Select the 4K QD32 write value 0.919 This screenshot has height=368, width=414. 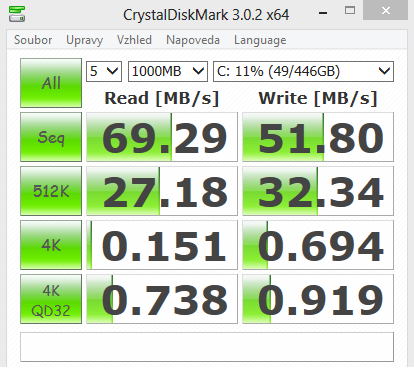[x=318, y=299]
